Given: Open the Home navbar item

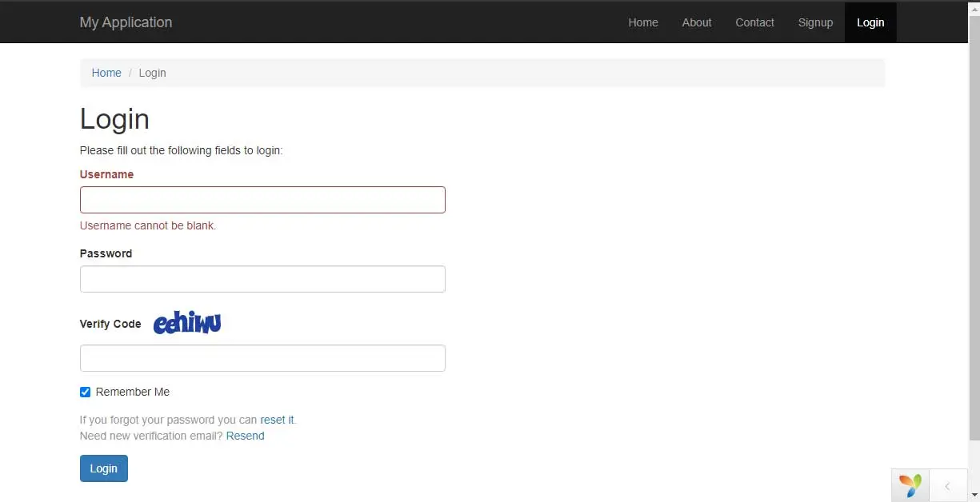Looking at the screenshot, I should click(642, 22).
